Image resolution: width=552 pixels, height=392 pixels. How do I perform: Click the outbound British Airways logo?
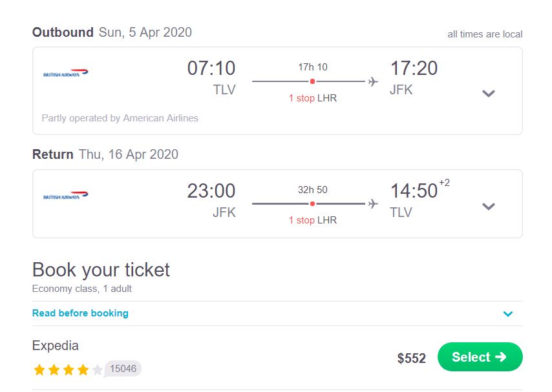(x=65, y=74)
